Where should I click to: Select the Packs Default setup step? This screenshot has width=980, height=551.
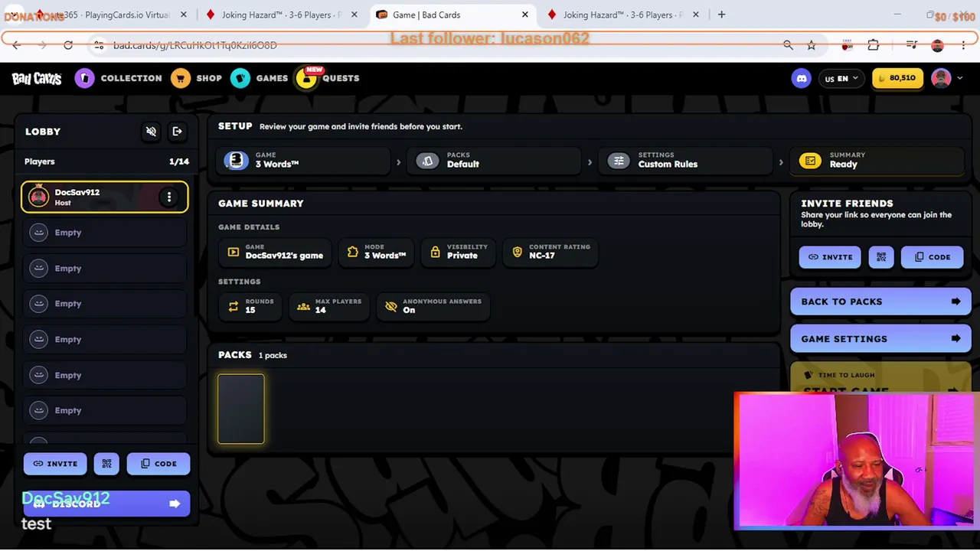point(495,160)
